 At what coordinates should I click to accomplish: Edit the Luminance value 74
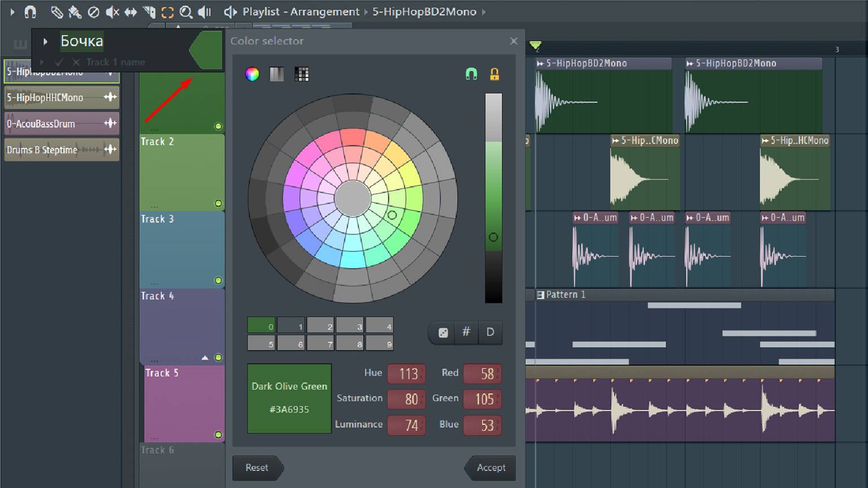coord(406,425)
